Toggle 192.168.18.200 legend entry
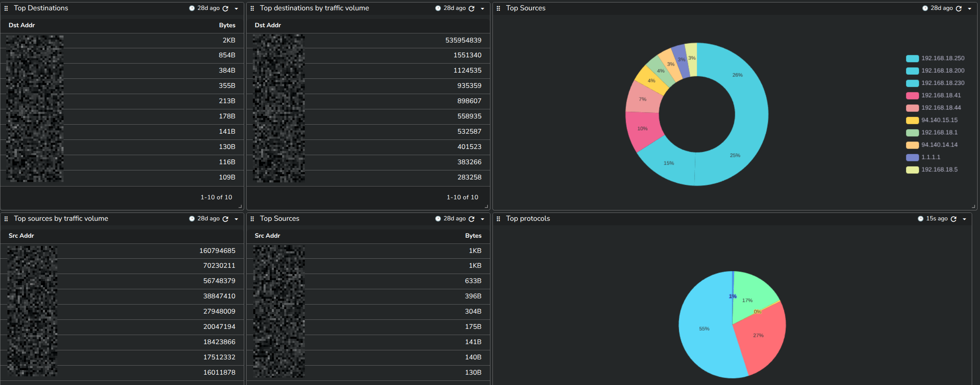Image resolution: width=980 pixels, height=385 pixels. point(935,71)
